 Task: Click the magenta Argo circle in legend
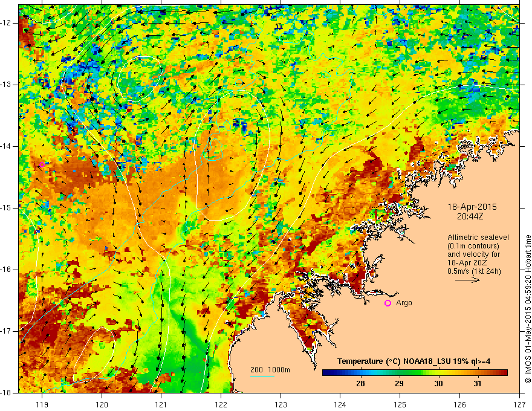(x=388, y=303)
